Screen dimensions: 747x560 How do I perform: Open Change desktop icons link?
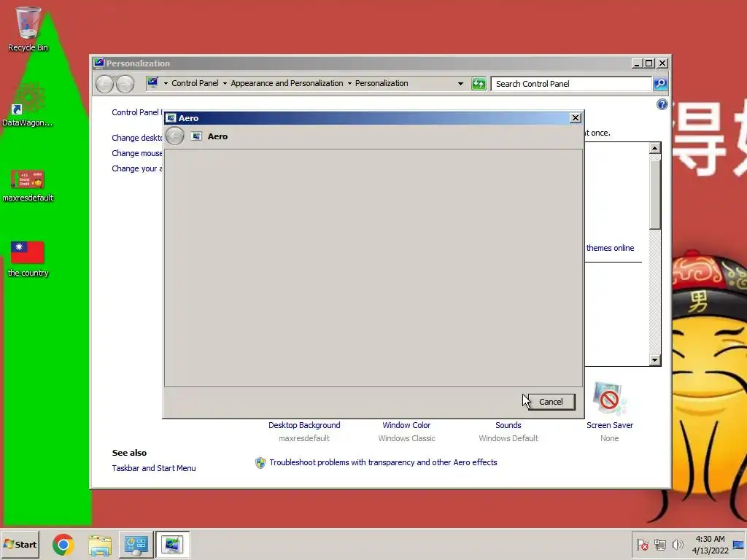137,138
